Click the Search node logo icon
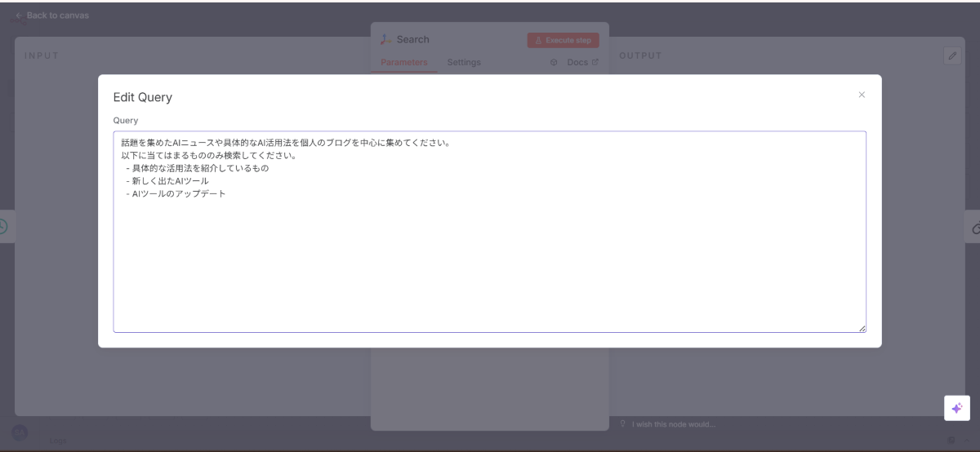Screen dimensions: 980x452 [385, 39]
